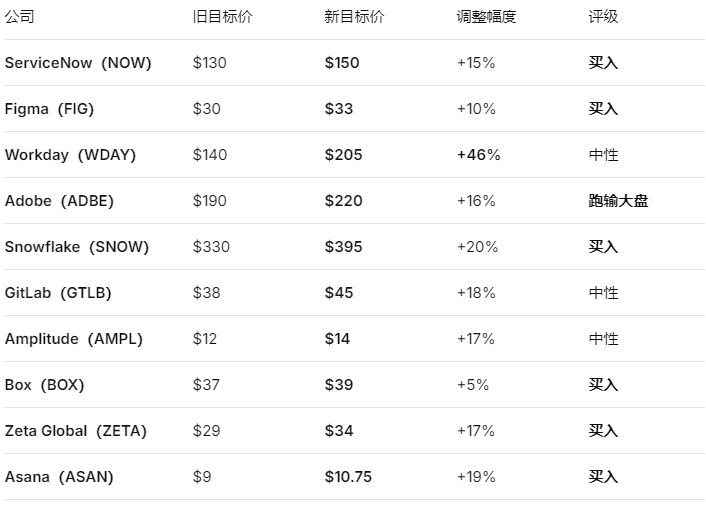Click Snowflake's new target $395

(x=344, y=247)
